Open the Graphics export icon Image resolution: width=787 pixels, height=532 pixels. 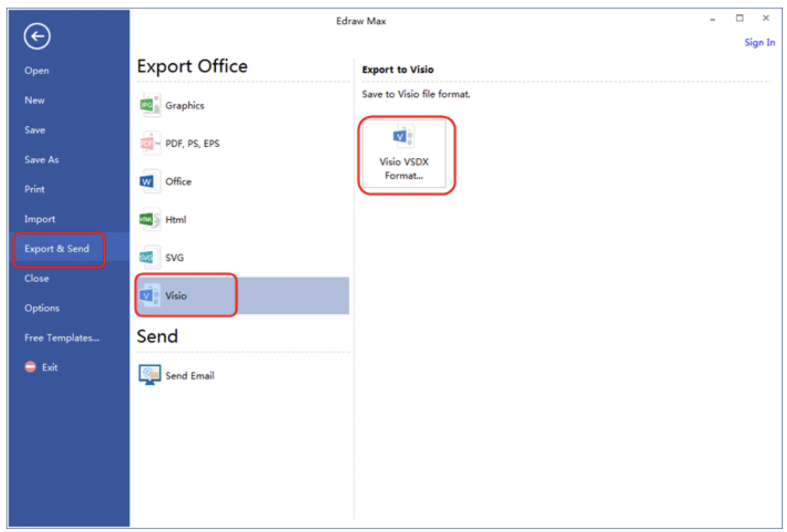click(x=150, y=105)
